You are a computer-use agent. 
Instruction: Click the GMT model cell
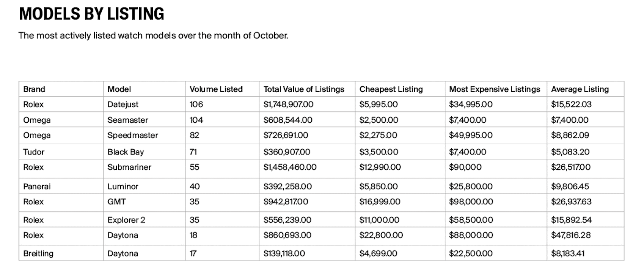116,202
